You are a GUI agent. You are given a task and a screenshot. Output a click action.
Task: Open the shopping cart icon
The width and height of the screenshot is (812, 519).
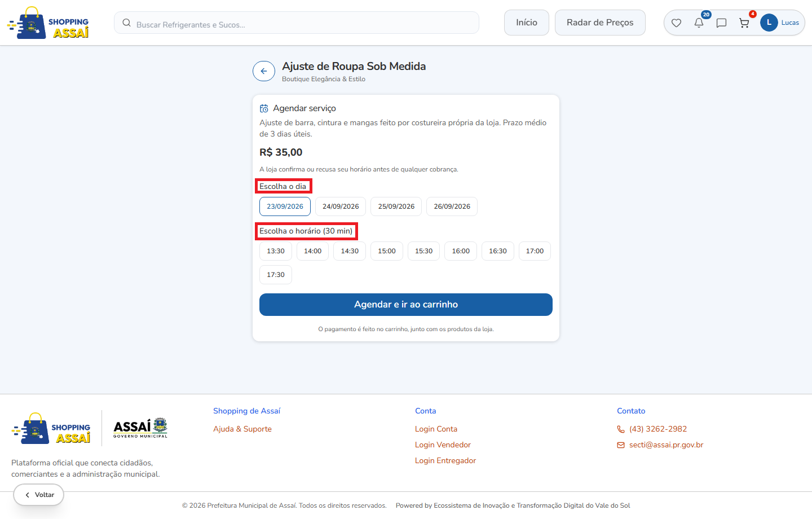click(744, 23)
